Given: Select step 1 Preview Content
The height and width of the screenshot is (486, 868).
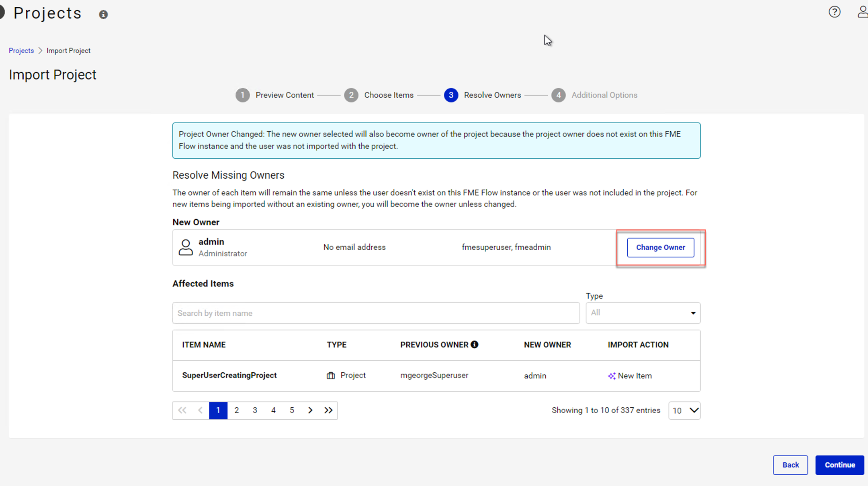Looking at the screenshot, I should [x=275, y=95].
